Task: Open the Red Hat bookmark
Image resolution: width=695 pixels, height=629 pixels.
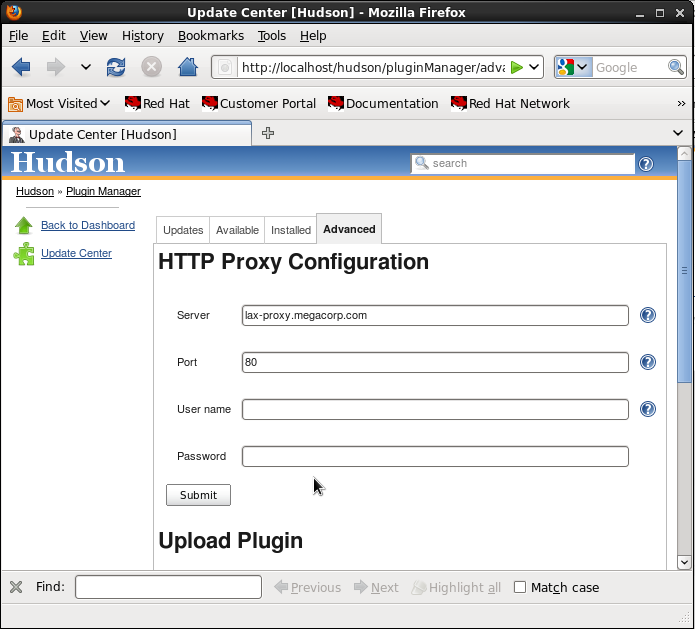Action: click(x=157, y=104)
